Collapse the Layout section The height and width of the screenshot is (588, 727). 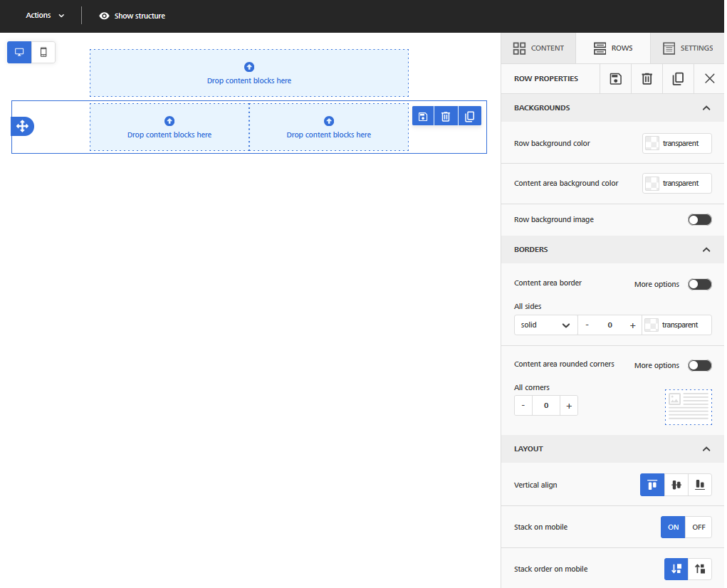[706, 449]
